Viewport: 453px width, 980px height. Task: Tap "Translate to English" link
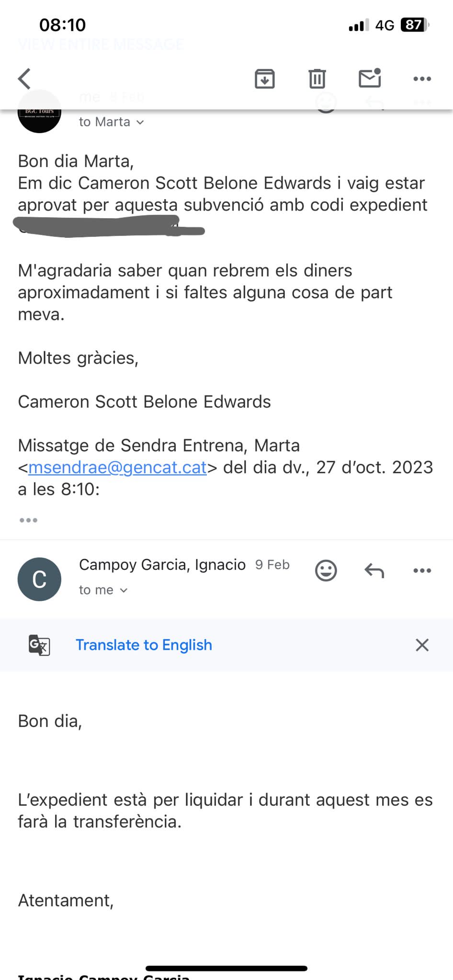144,645
